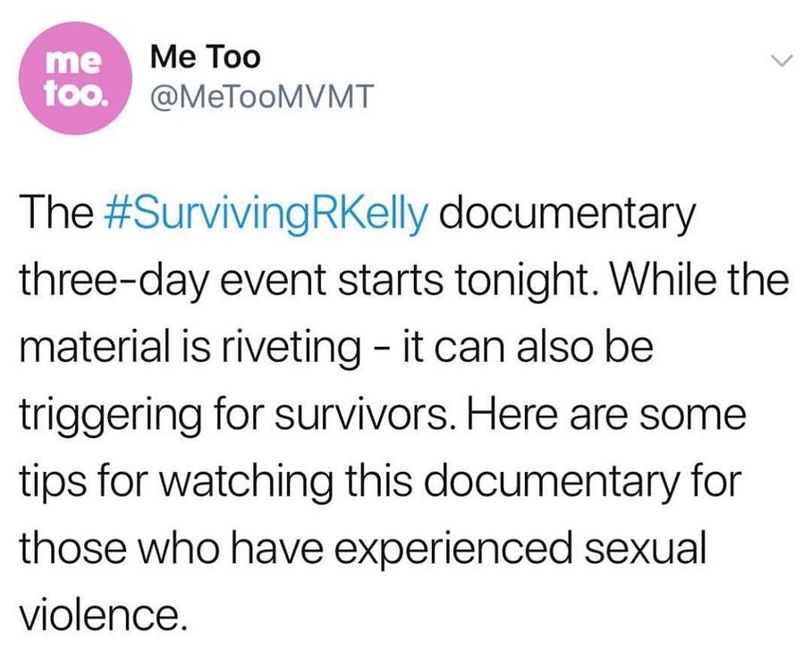The width and height of the screenshot is (812, 656).
Task: Open the #SurvivingRKelly hashtag link
Action: pyautogui.click(x=266, y=214)
